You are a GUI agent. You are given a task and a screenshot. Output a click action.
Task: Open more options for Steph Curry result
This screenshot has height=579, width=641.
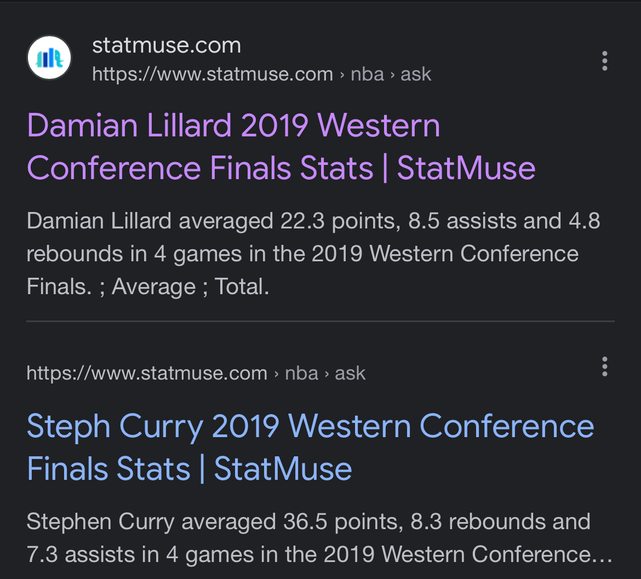605,366
